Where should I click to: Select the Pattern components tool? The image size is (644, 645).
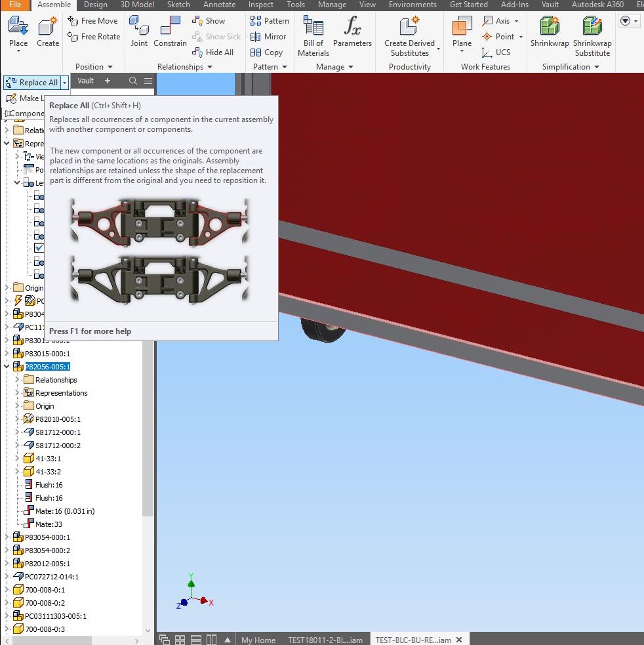[270, 20]
